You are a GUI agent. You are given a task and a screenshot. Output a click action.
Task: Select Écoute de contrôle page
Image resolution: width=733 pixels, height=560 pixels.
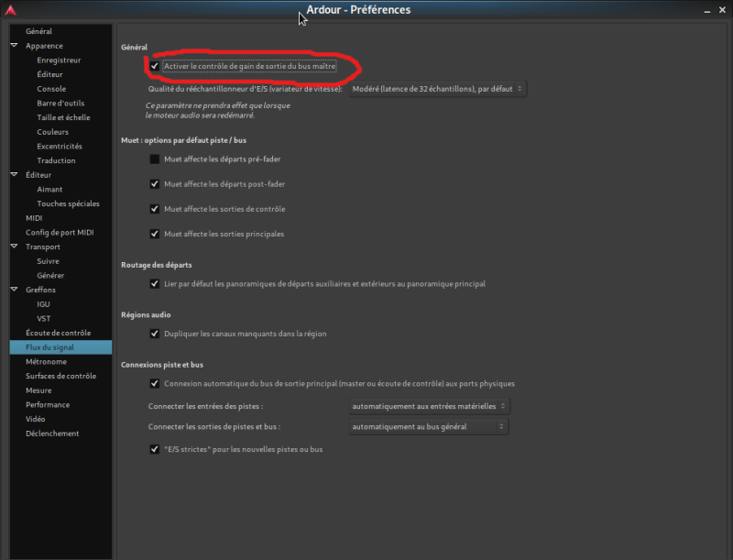click(x=59, y=333)
